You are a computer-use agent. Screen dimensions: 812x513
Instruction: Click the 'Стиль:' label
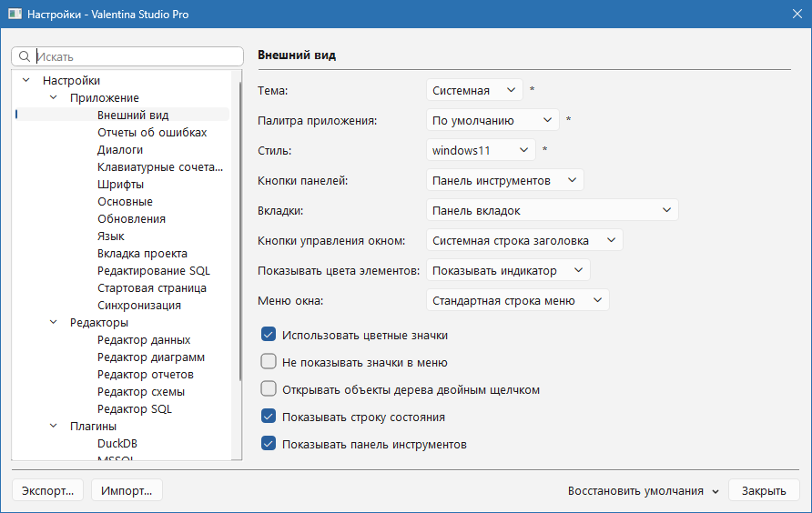[275, 151]
